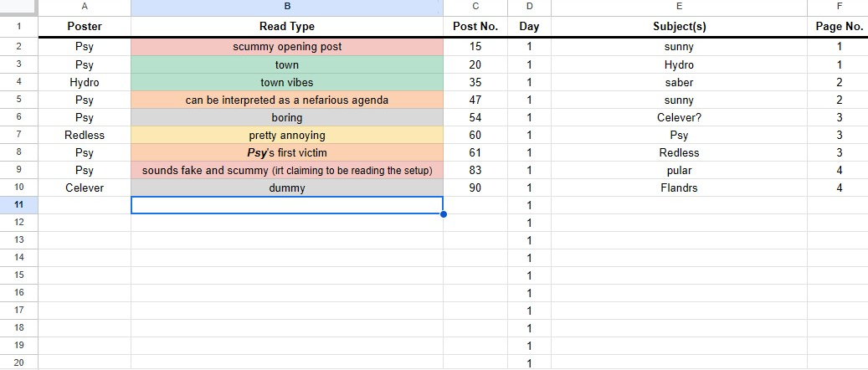Click the "Subject(s)" header cell
The width and height of the screenshot is (868, 370).
[x=679, y=26]
